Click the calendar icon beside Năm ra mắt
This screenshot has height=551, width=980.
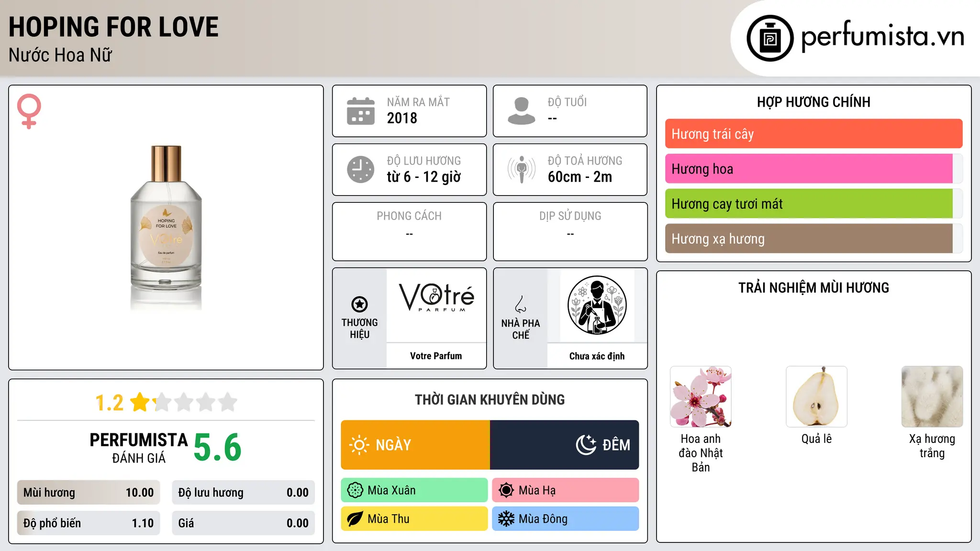(361, 111)
